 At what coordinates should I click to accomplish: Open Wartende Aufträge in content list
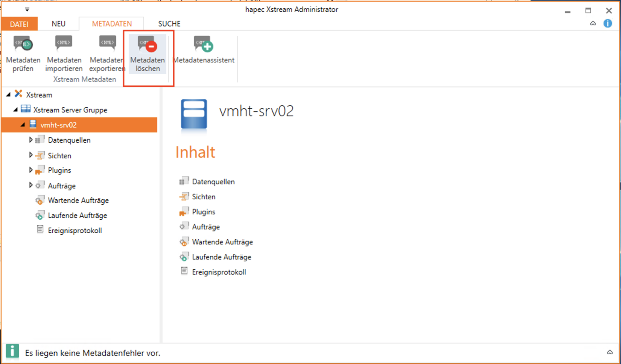click(222, 242)
